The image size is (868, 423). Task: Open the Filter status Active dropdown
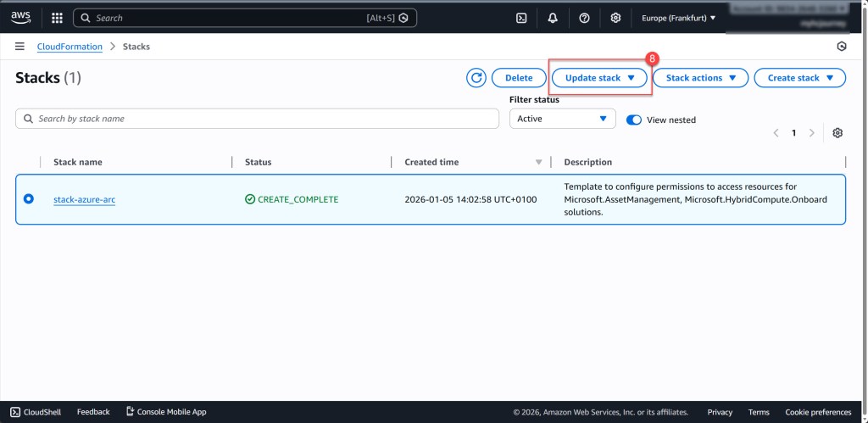[562, 119]
